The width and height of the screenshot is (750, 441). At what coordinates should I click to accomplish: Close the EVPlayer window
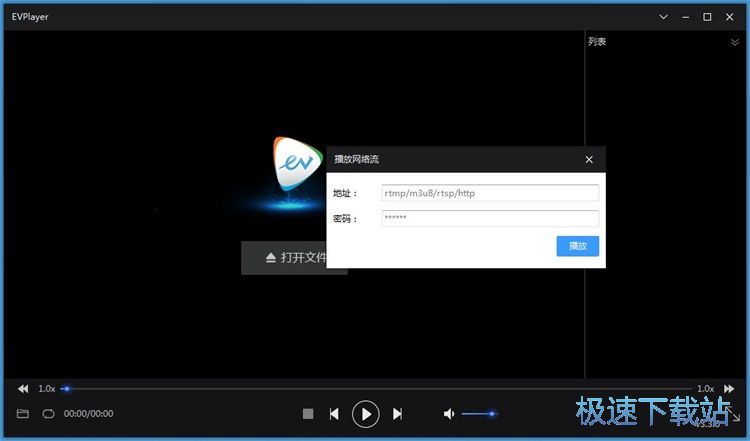(729, 17)
